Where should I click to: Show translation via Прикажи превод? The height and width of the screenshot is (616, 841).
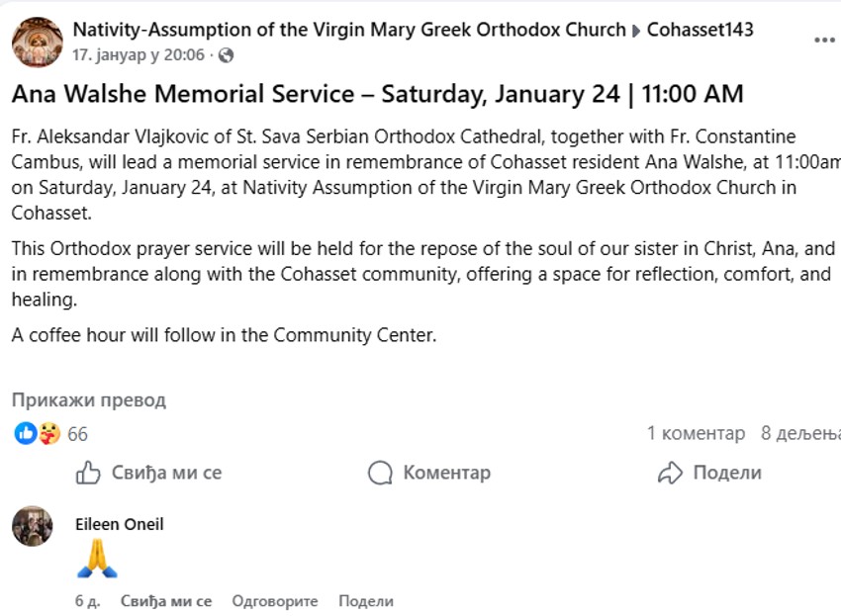(89, 400)
